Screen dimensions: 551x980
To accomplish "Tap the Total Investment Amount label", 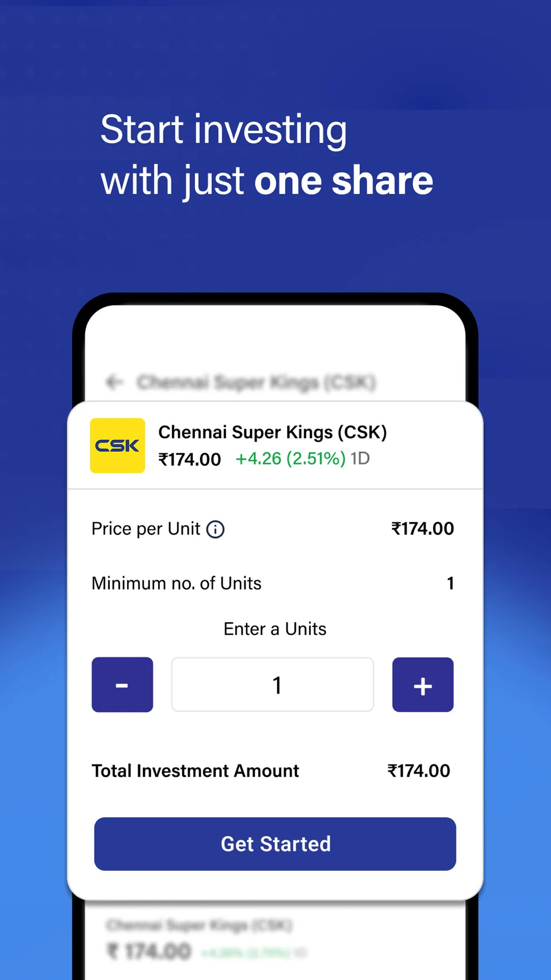I will pos(195,771).
